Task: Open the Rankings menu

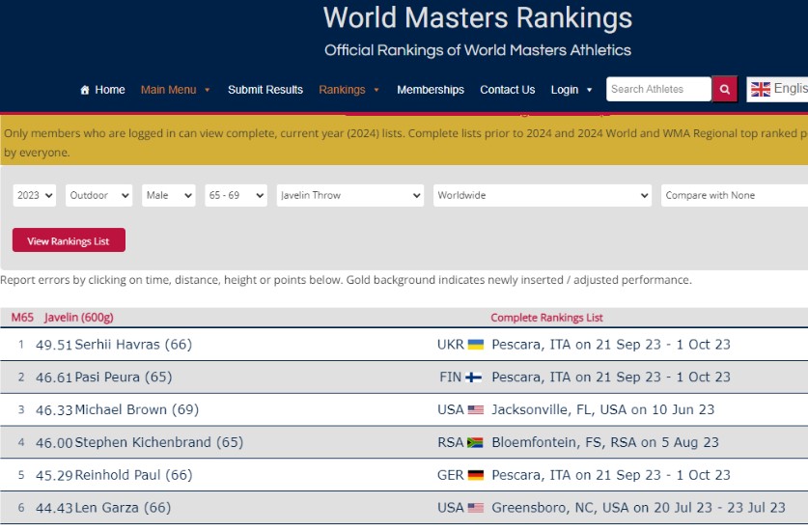Action: (x=348, y=90)
